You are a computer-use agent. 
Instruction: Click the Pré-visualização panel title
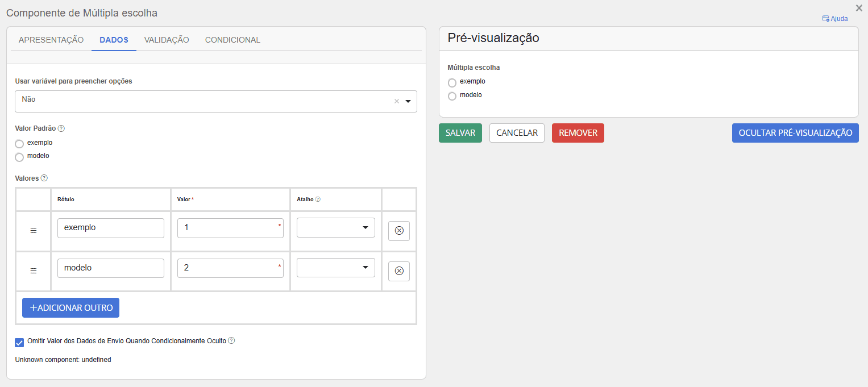[493, 38]
